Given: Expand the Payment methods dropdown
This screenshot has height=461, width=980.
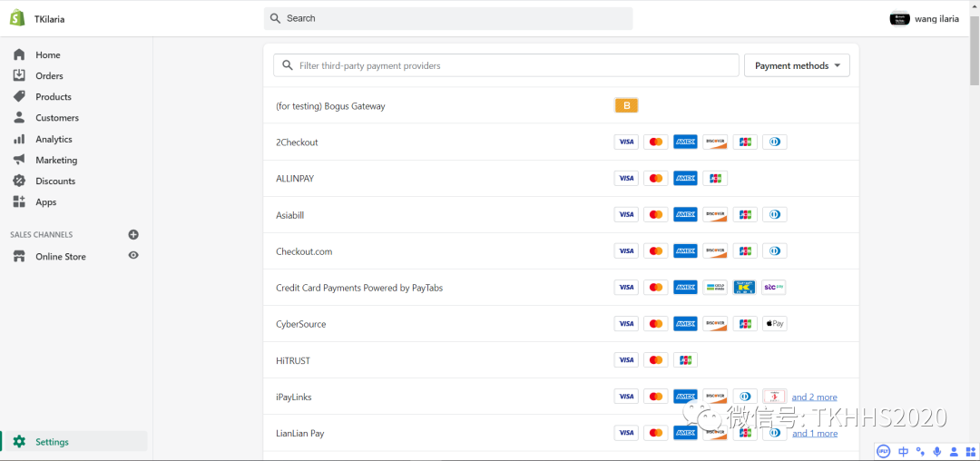Looking at the screenshot, I should pyautogui.click(x=797, y=65).
